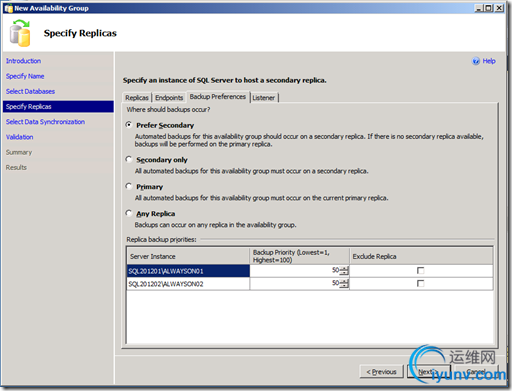Go to the Validation step
The height and width of the screenshot is (391, 512).
coord(19,137)
